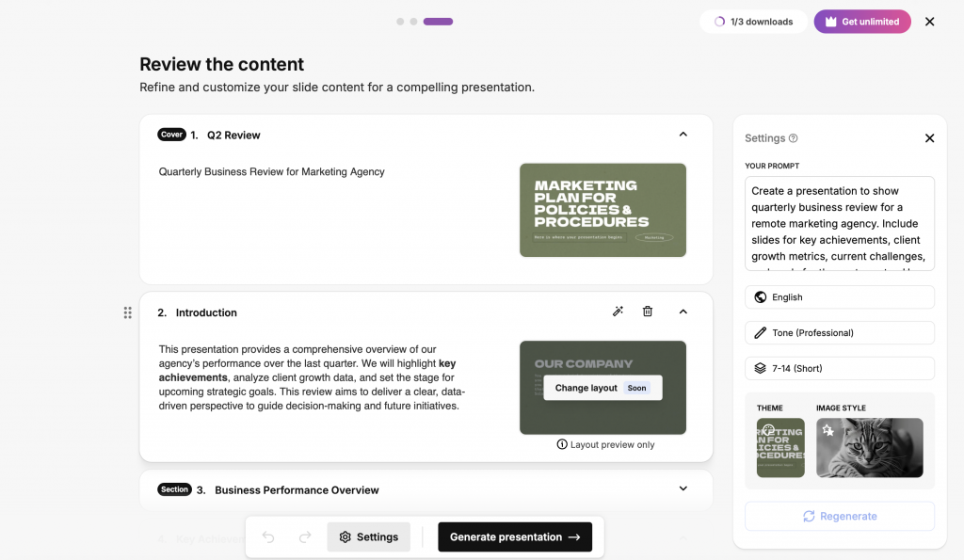Select the cat image style thumbnail
This screenshot has height=560, width=964.
(869, 448)
